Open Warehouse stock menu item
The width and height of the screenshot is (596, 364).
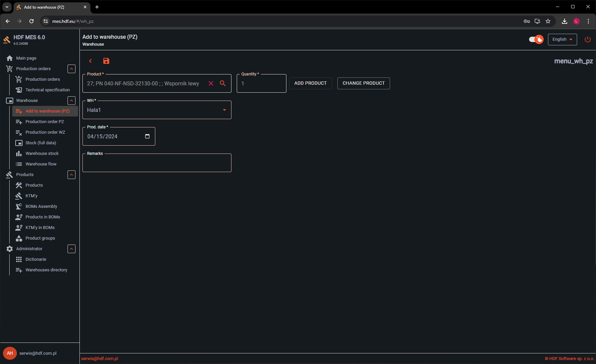click(x=42, y=154)
